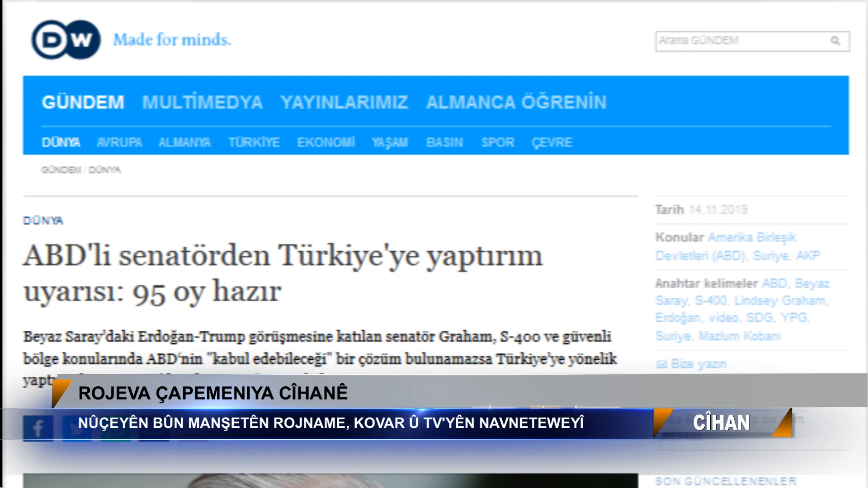The width and height of the screenshot is (868, 488).
Task: Click SON GÜNCELLENENLER heading
Action: coord(726,481)
